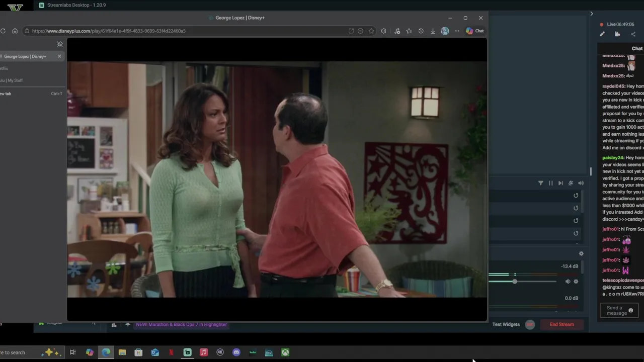Click the Add to favorites star icon
The image size is (644, 362).
click(371, 31)
